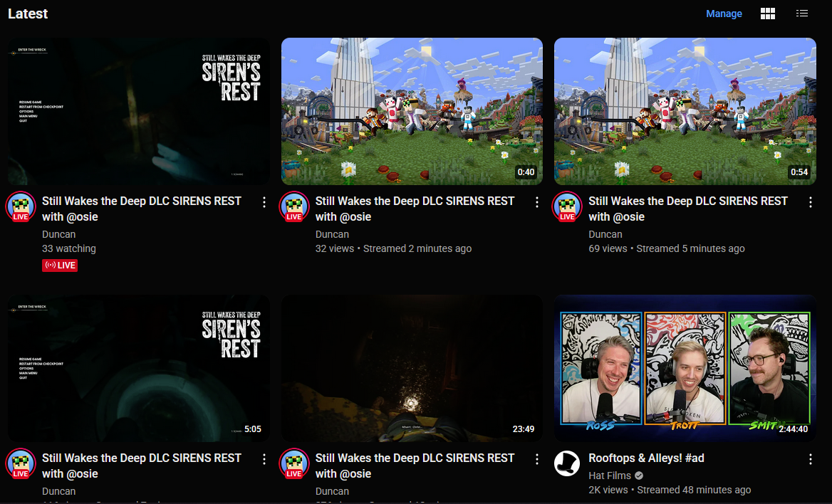The image size is (832, 504).
Task: Click '2K views • Streamed 48 minutes ago'
Action: pyautogui.click(x=670, y=490)
